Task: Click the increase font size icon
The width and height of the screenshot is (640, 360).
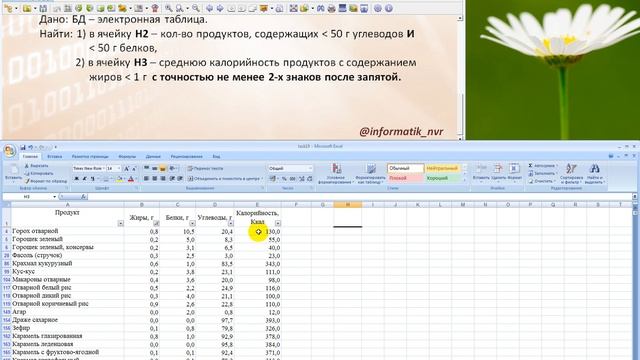Action: tap(127, 169)
